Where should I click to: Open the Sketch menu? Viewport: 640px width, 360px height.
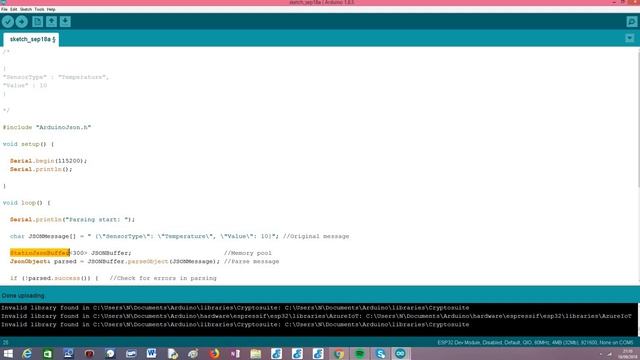pos(26,9)
